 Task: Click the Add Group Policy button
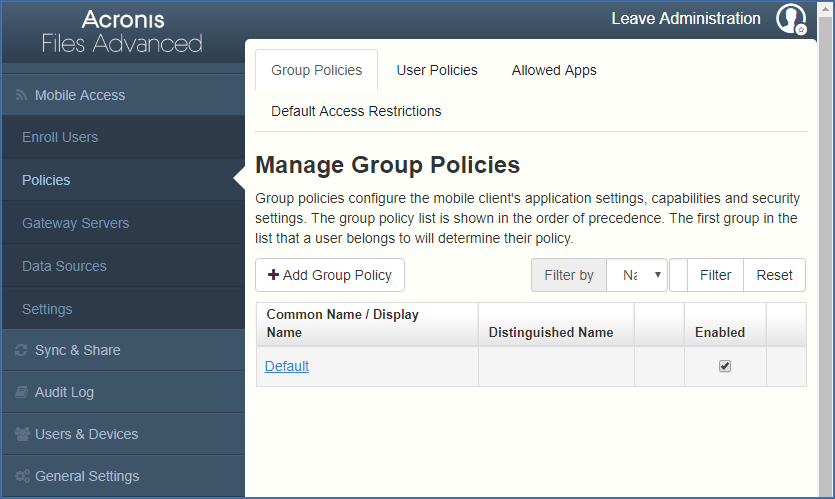(330, 275)
